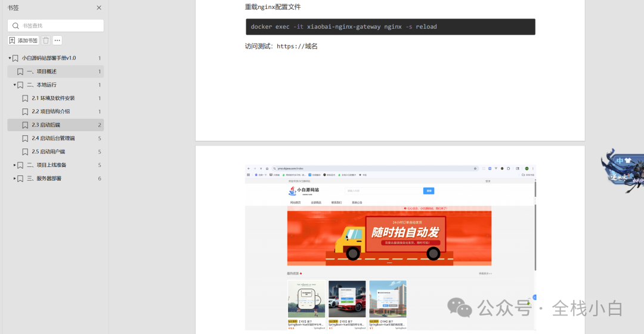Click bookmark icon beside 2.1 环境及软件安装

coord(25,98)
